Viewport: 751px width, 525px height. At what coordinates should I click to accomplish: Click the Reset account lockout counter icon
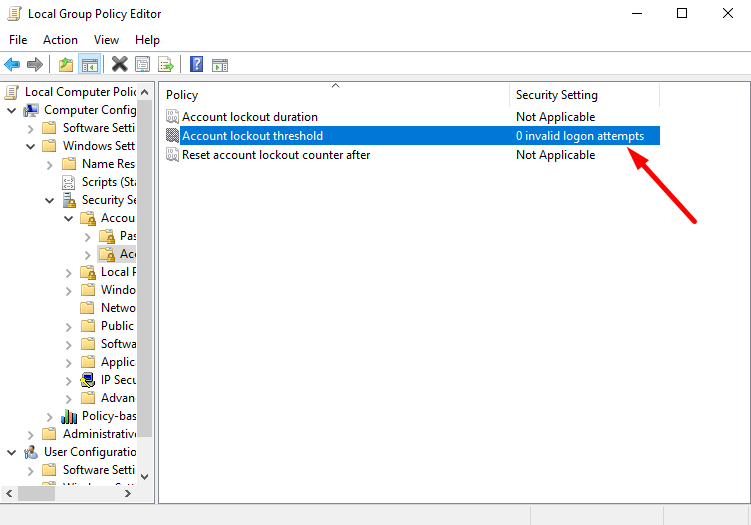pyautogui.click(x=172, y=155)
